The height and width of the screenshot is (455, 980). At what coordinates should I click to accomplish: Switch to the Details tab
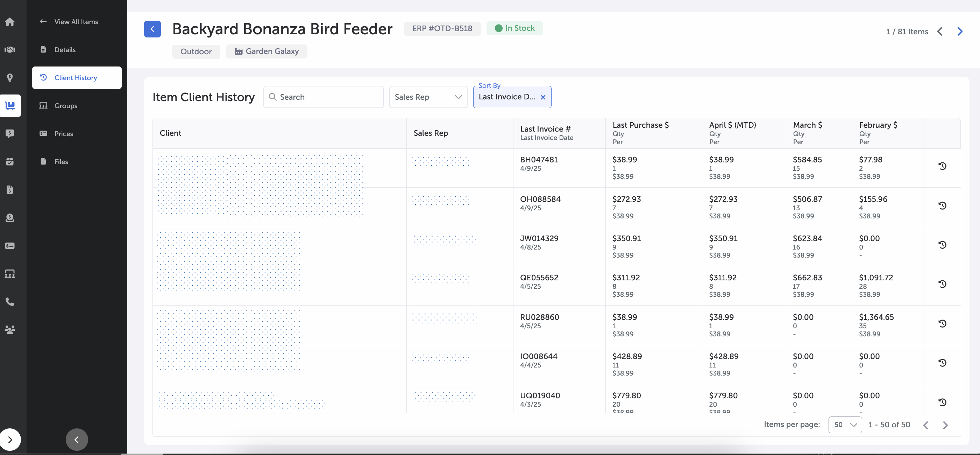point(65,50)
